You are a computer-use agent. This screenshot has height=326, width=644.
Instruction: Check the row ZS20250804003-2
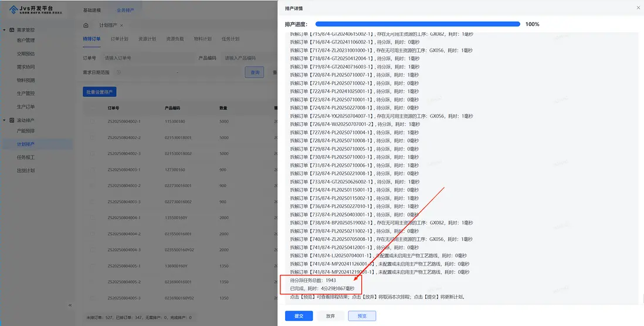(92, 186)
